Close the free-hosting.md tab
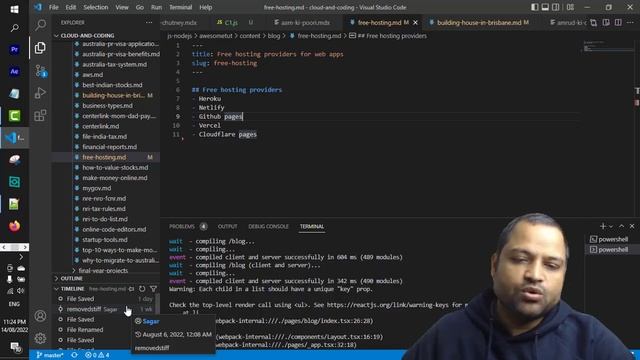The image size is (640, 360). (x=416, y=22)
